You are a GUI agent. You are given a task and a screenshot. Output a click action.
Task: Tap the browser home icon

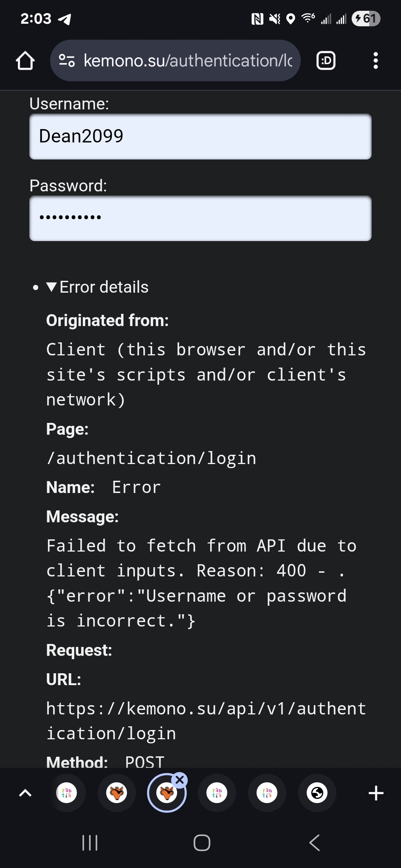(25, 60)
